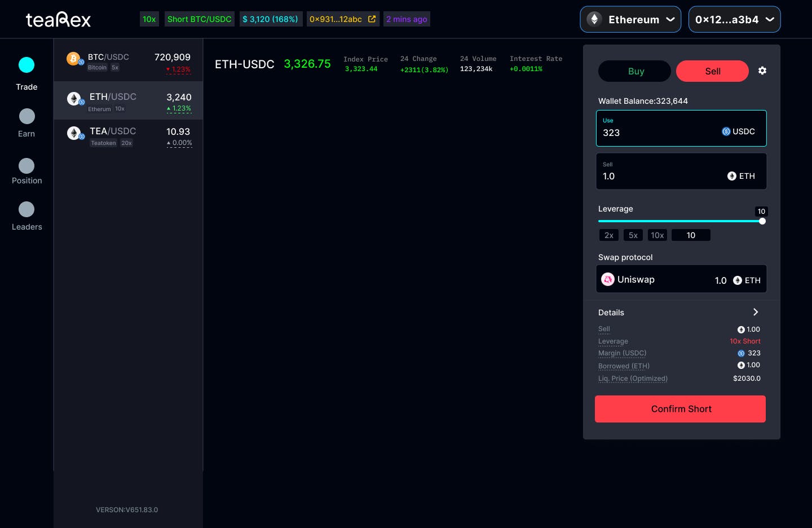Click the Liq. Price value $2030.0

pos(747,379)
